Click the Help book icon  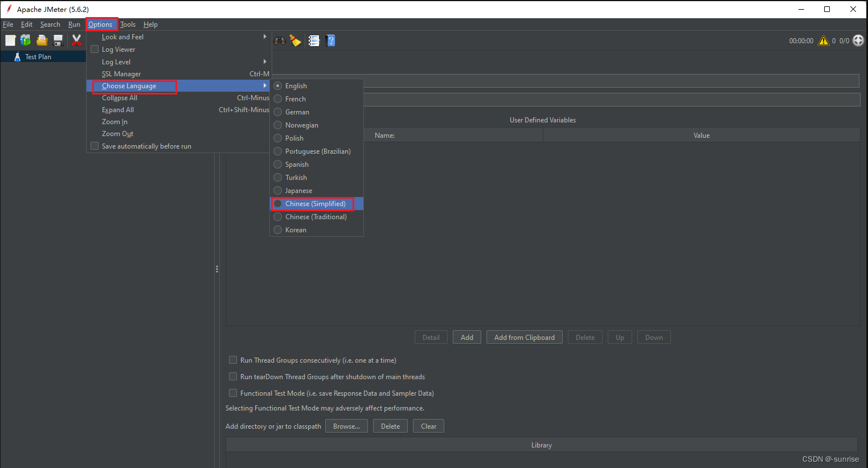point(331,40)
